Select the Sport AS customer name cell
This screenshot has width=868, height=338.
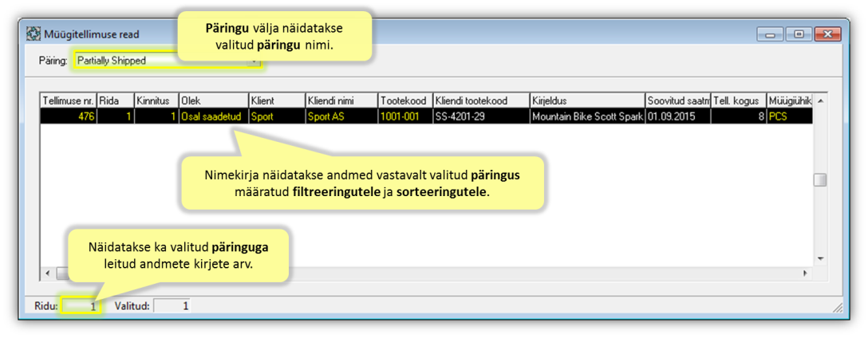(x=340, y=116)
